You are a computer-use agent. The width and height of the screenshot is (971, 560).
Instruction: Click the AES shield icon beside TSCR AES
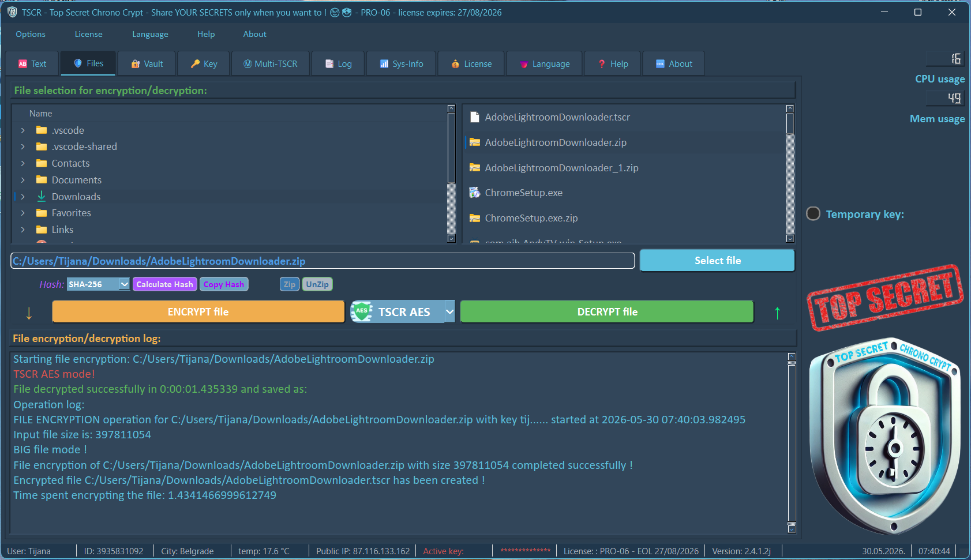coord(362,311)
